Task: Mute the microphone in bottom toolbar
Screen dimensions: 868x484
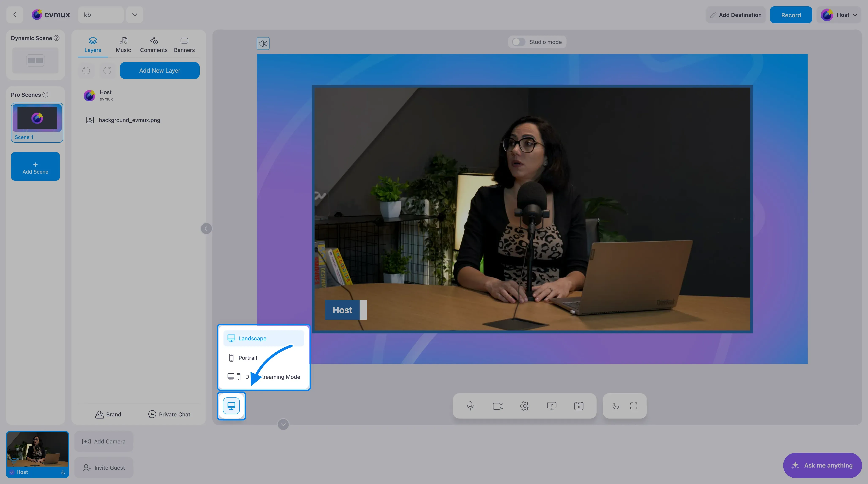Action: [470, 406]
